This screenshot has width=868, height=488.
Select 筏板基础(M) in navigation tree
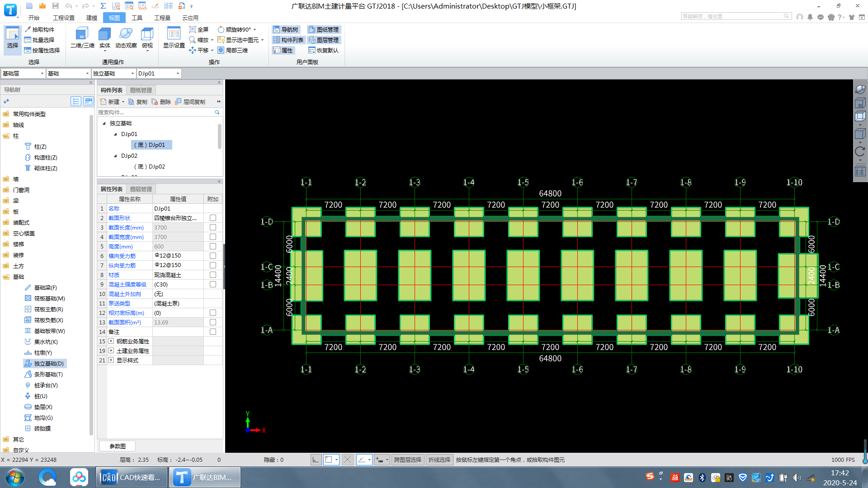45,298
